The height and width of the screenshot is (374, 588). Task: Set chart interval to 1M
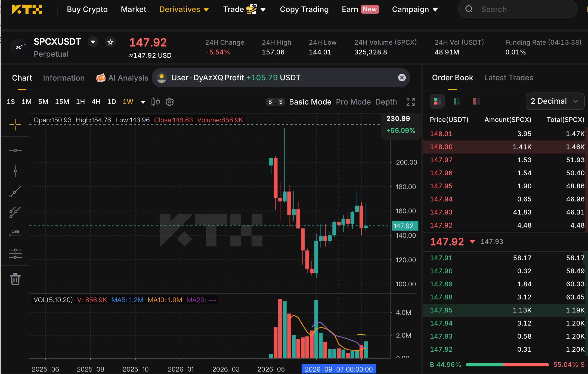pos(27,102)
